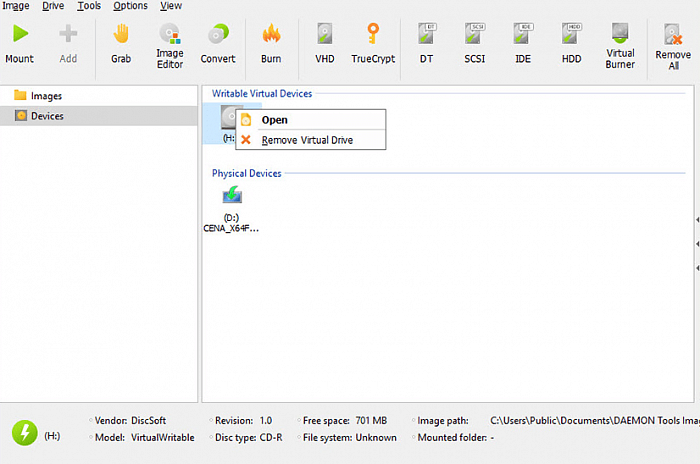Add an IDE virtual drive
The image size is (700, 464).
523,34
